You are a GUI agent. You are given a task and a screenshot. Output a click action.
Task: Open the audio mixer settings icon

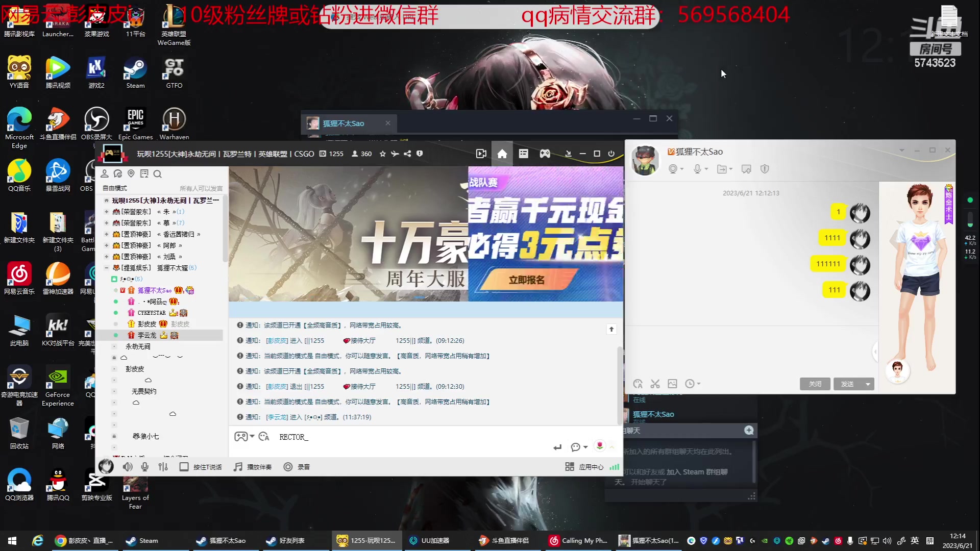(x=163, y=467)
